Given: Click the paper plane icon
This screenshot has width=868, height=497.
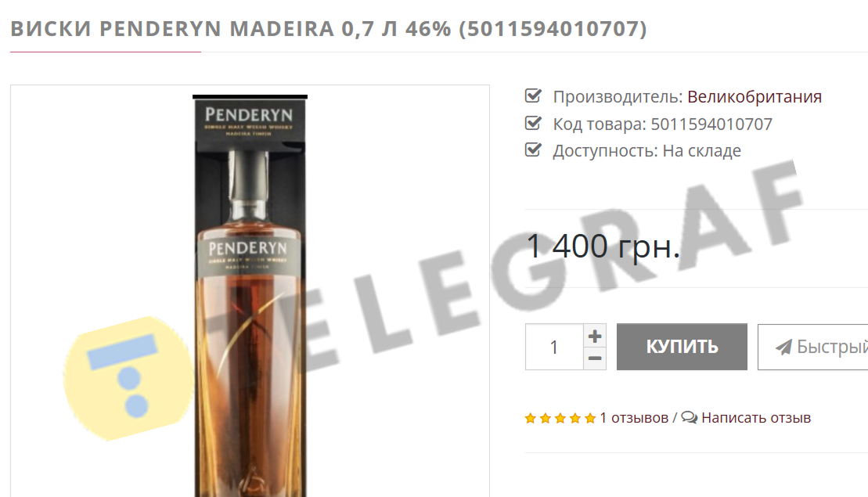Looking at the screenshot, I should [x=783, y=347].
